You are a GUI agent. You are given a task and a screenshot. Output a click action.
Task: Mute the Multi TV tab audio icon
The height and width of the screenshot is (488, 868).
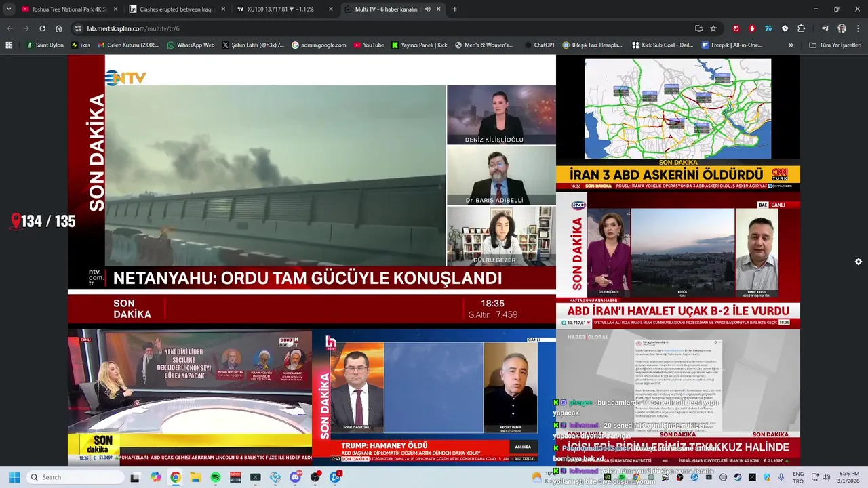pyautogui.click(x=428, y=9)
